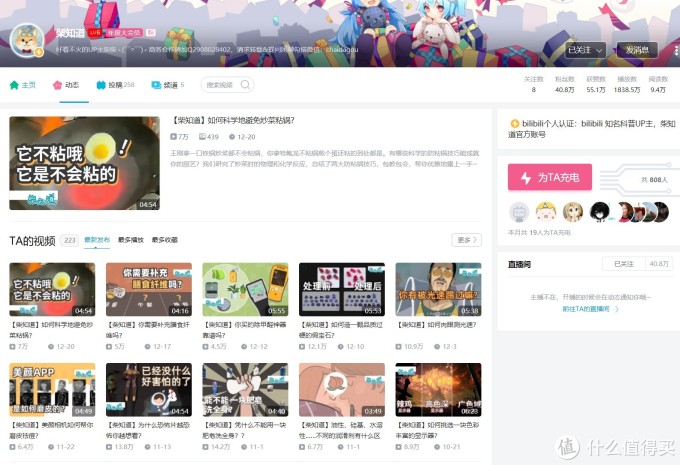Viewport: 680px width, 465px height.
Task: Click the 439 comment count of featured video
Action: pyautogui.click(x=209, y=137)
